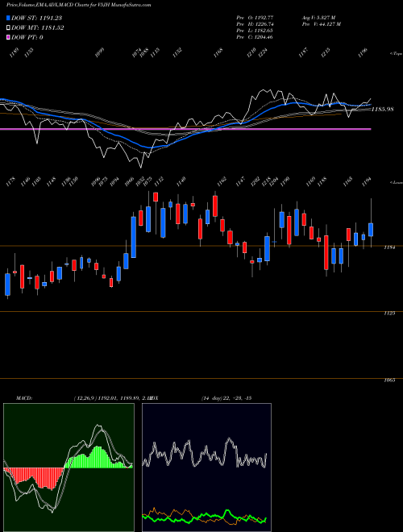Open the MACD histogram panel

[x=69, y=468]
